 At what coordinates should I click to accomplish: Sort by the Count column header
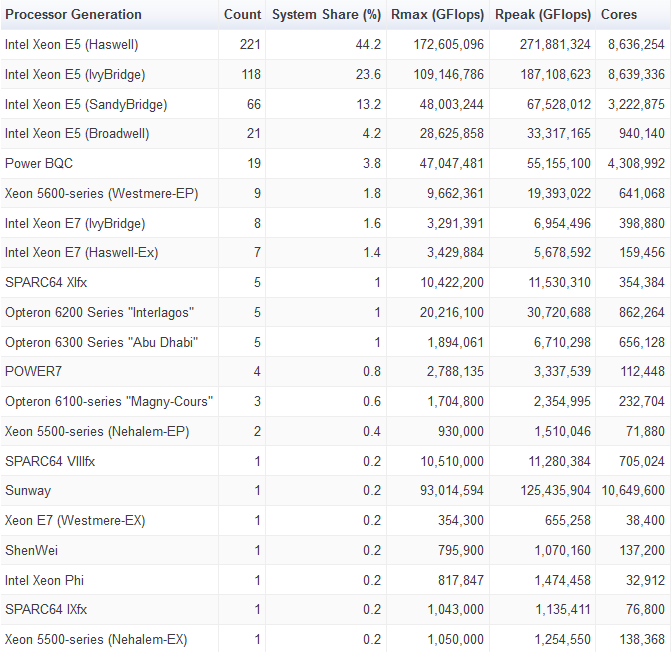(242, 15)
